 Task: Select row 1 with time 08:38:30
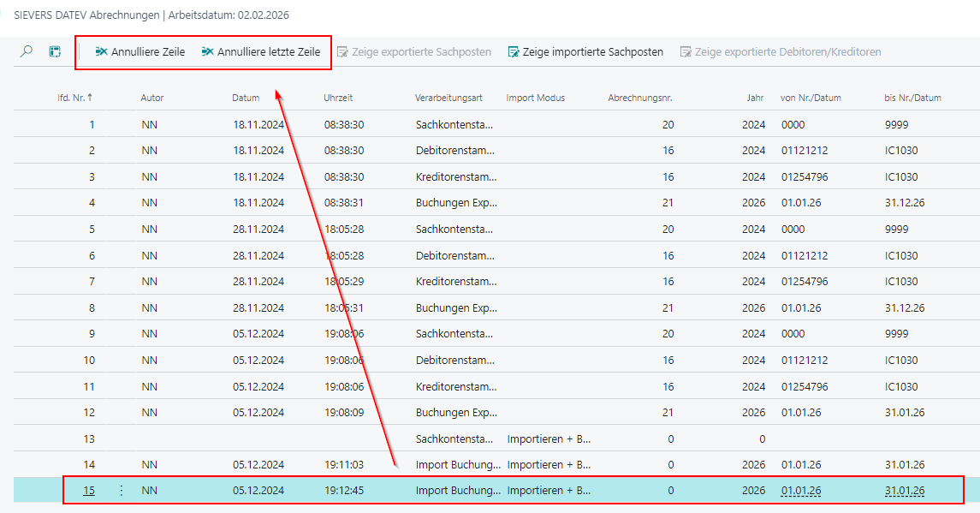tap(344, 125)
